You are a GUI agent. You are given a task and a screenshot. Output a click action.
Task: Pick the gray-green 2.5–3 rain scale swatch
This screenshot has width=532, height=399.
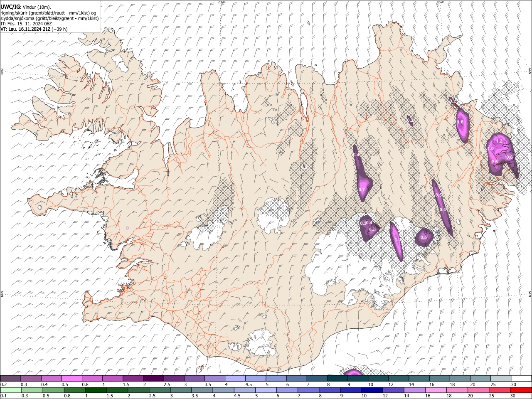pyautogui.click(x=160, y=390)
